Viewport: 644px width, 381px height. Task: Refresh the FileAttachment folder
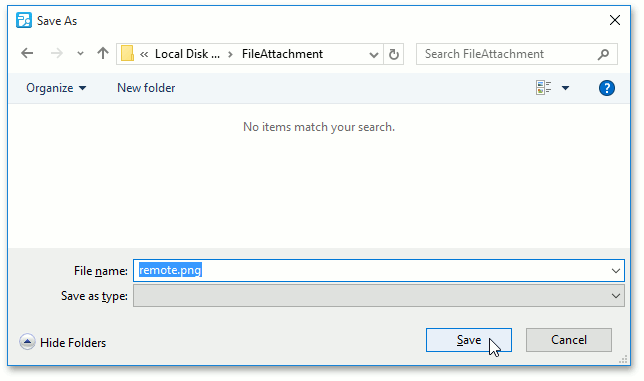pyautogui.click(x=393, y=54)
